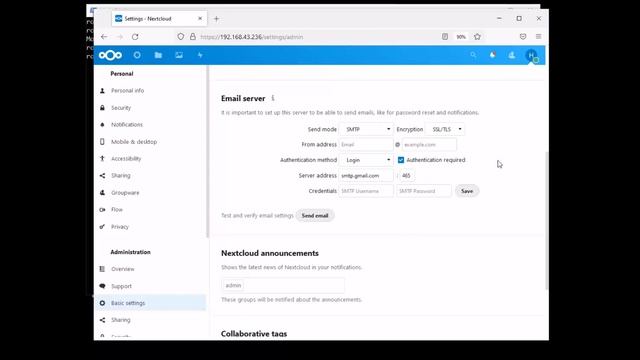
Task: Click the Save credentials button
Action: click(x=467, y=191)
